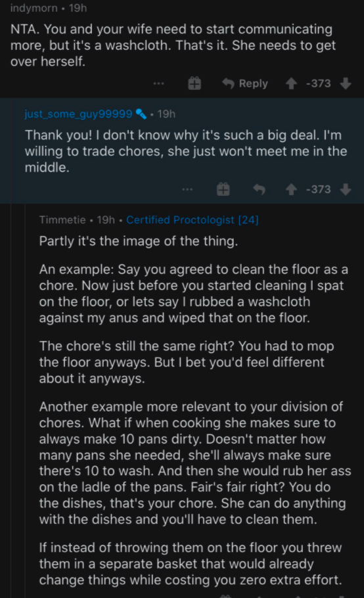Tap the OP microphone icon beside username
Viewport: 364px width, 598px height.
[x=141, y=114]
